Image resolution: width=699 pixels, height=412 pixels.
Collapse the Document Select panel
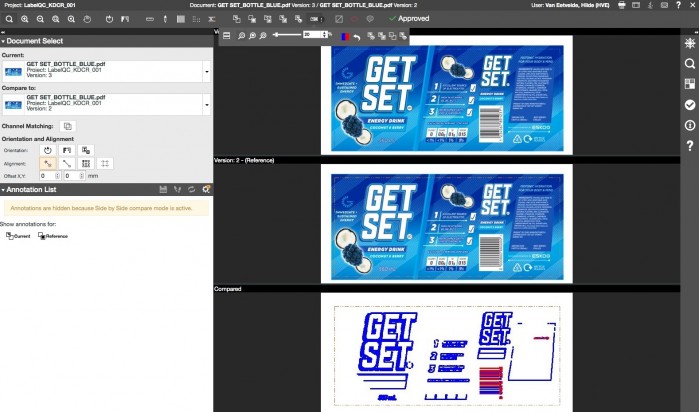click(3, 41)
